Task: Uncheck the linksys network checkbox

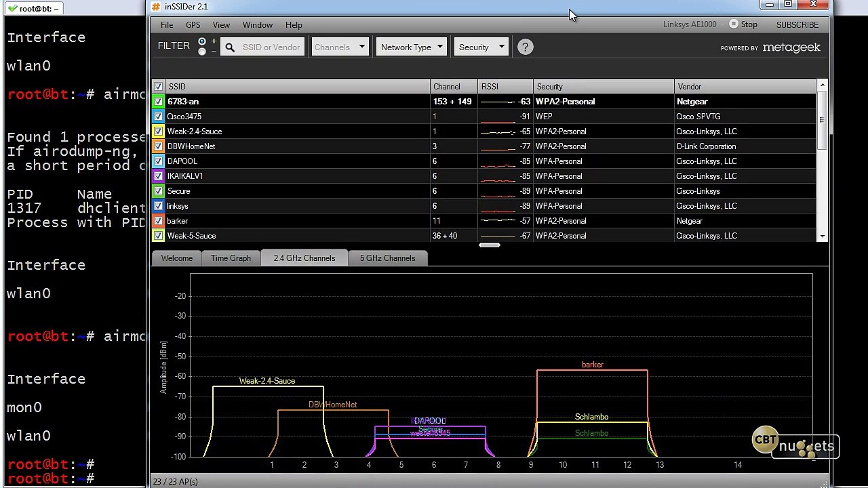Action: point(158,206)
